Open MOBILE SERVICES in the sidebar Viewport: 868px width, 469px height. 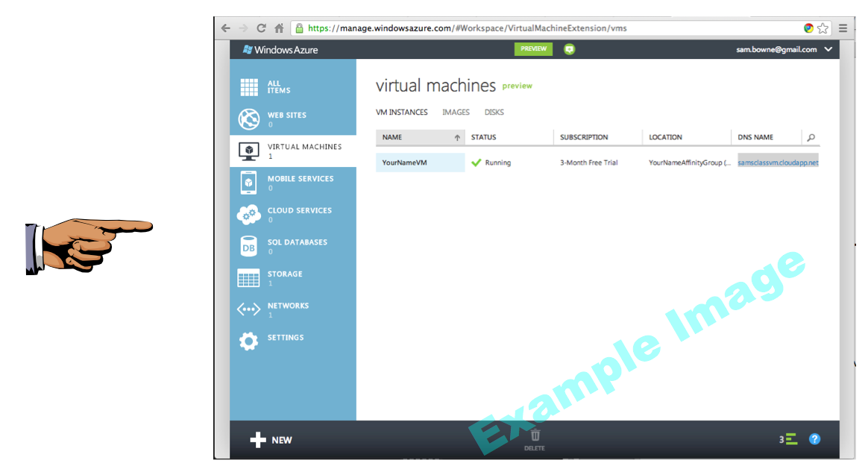click(293, 183)
